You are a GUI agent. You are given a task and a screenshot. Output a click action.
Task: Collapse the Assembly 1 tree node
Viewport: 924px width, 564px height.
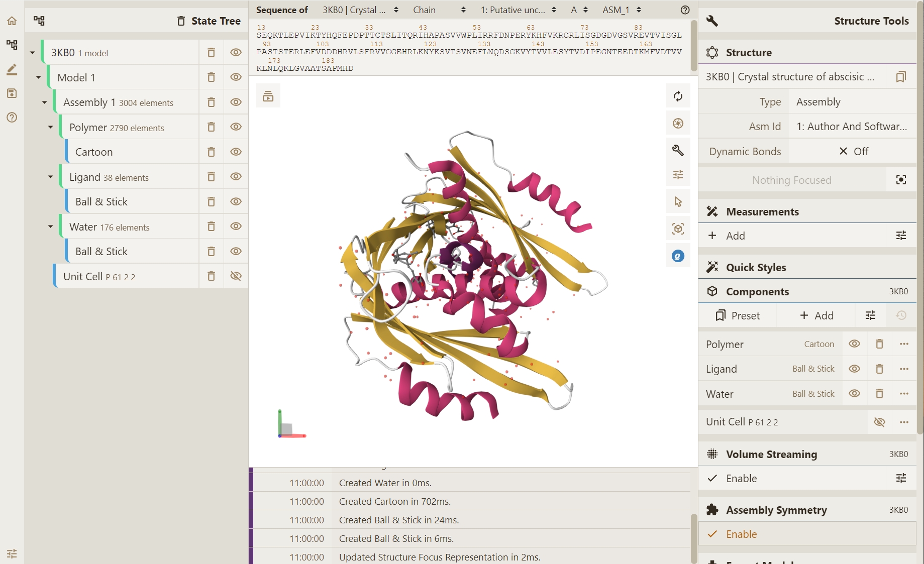click(x=44, y=102)
